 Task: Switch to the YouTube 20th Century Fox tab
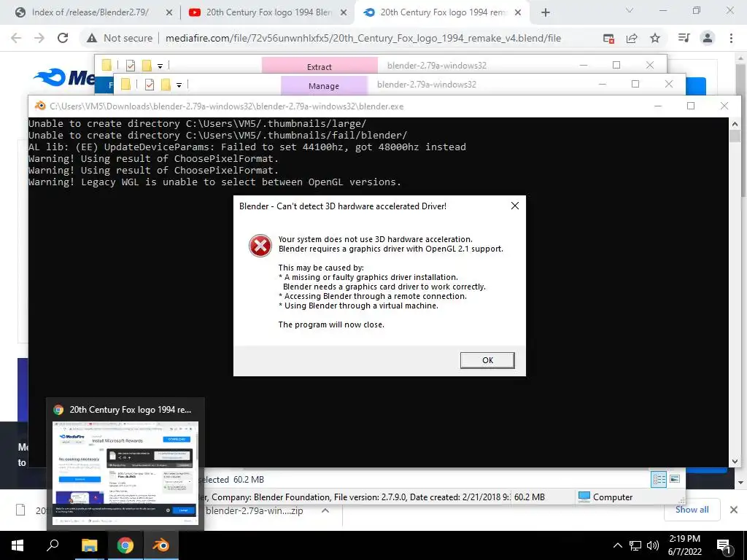tap(269, 12)
